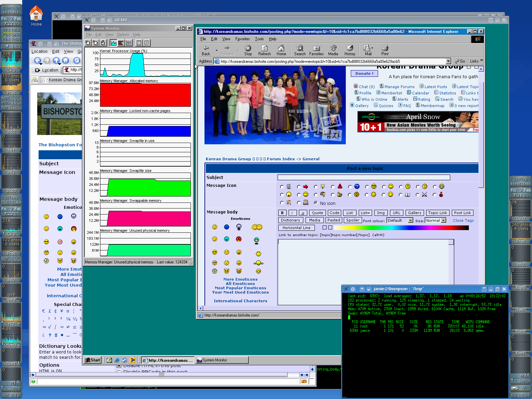Viewport: 532px width, 399px height.
Task: Click the Donate ! button
Action: (364, 73)
